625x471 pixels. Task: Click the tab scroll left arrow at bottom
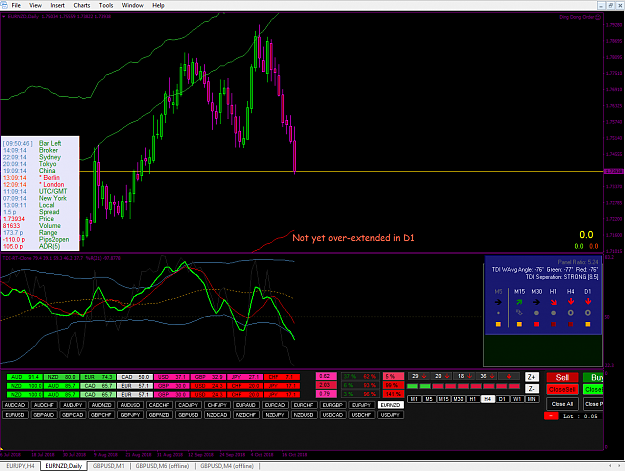610,465
